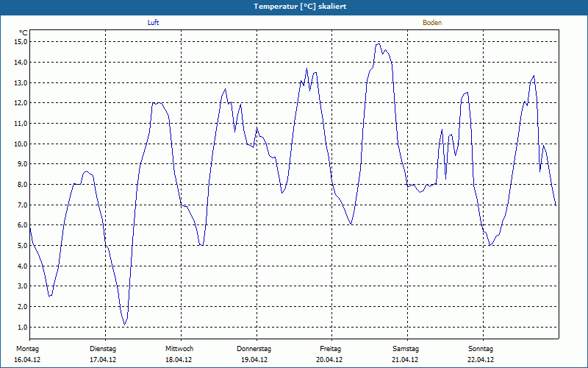Click the date 18.04.12

click(x=179, y=360)
